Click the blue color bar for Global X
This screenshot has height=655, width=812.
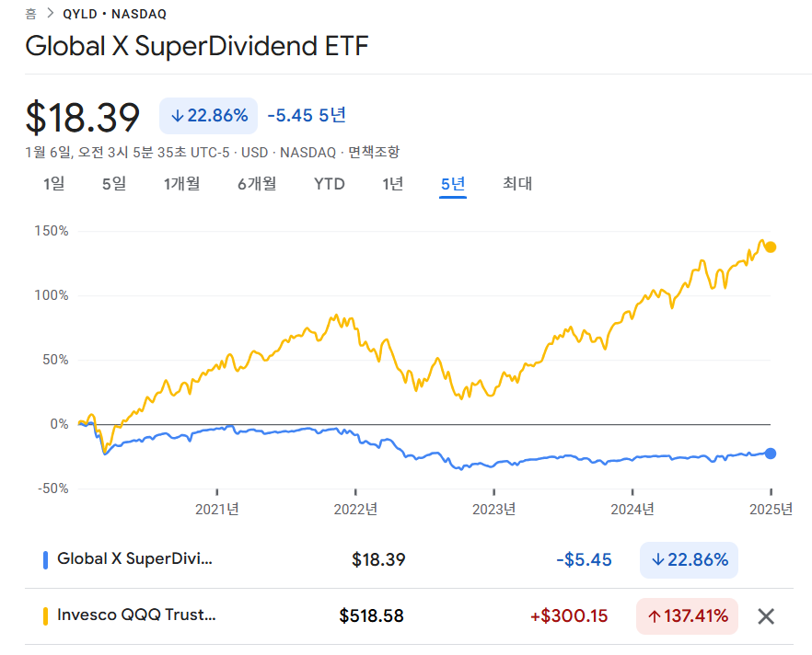coord(46,560)
